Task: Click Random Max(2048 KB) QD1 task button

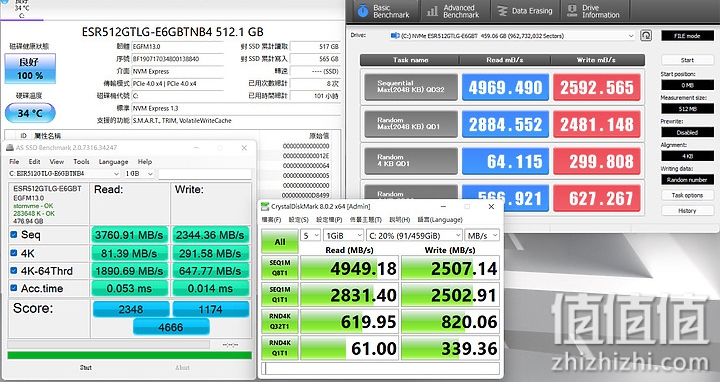Action: click(x=411, y=124)
